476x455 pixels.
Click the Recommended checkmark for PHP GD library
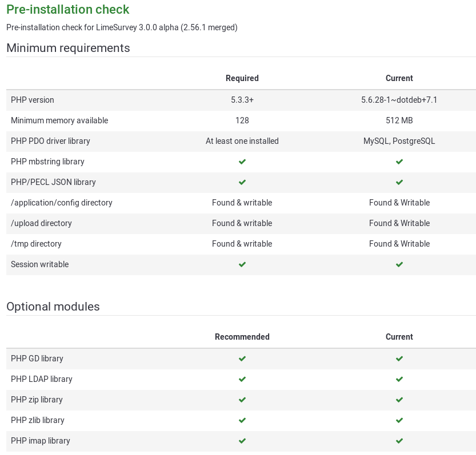coord(242,359)
